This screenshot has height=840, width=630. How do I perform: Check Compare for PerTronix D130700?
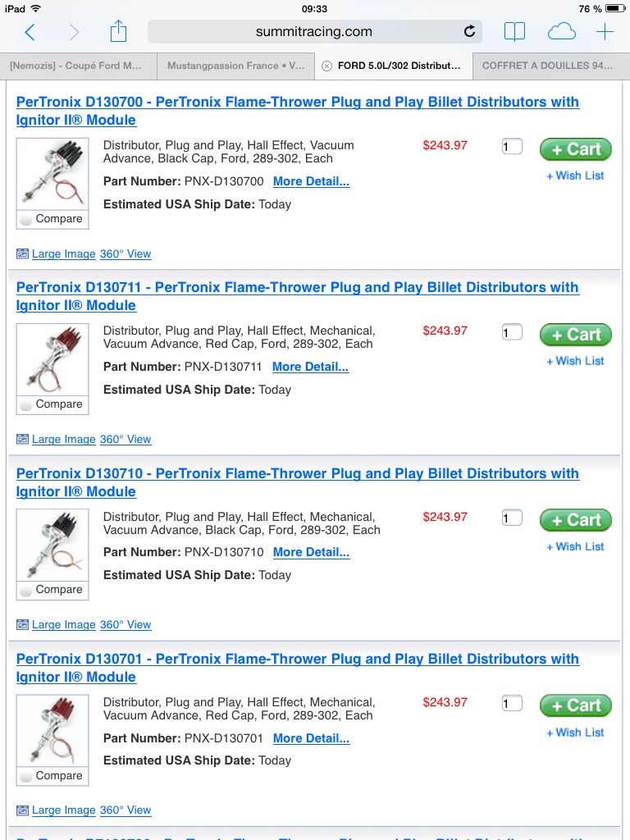click(x=25, y=219)
